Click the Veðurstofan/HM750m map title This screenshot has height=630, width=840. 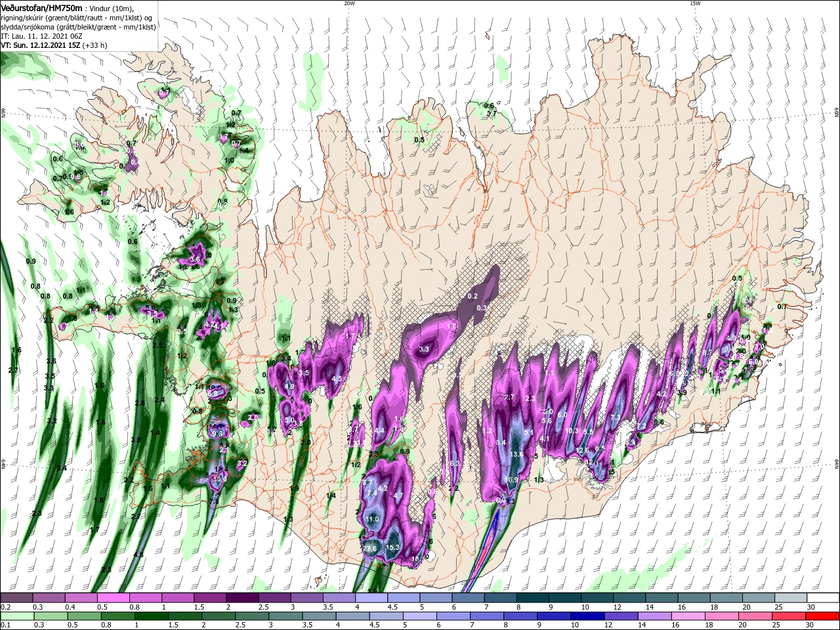[x=42, y=7]
